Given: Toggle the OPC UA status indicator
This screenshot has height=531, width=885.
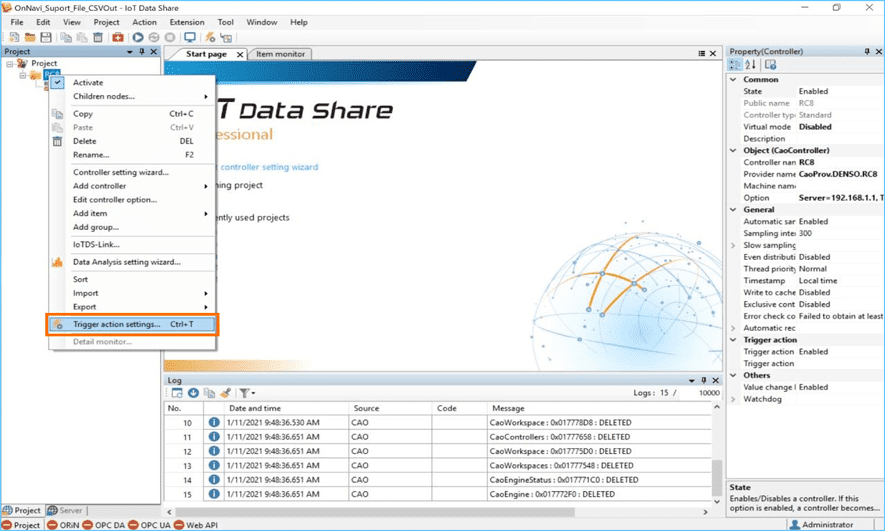Looking at the screenshot, I should coord(149,525).
